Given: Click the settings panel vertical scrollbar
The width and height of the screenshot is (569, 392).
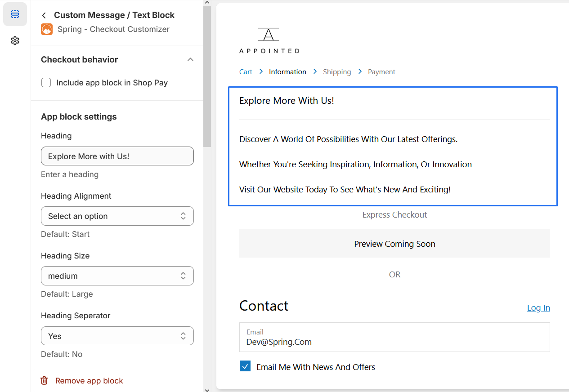Looking at the screenshot, I should 207,76.
